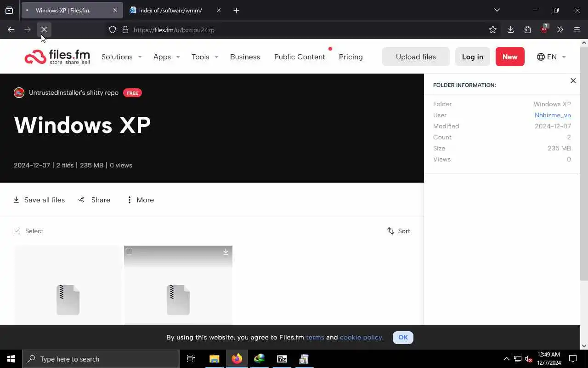
Task: Click the Log in button
Action: [x=472, y=57]
